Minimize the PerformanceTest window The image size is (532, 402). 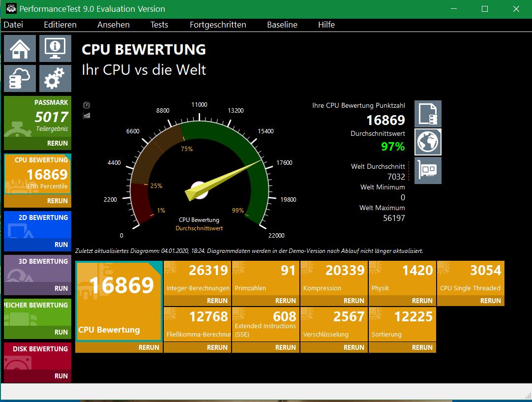point(454,9)
